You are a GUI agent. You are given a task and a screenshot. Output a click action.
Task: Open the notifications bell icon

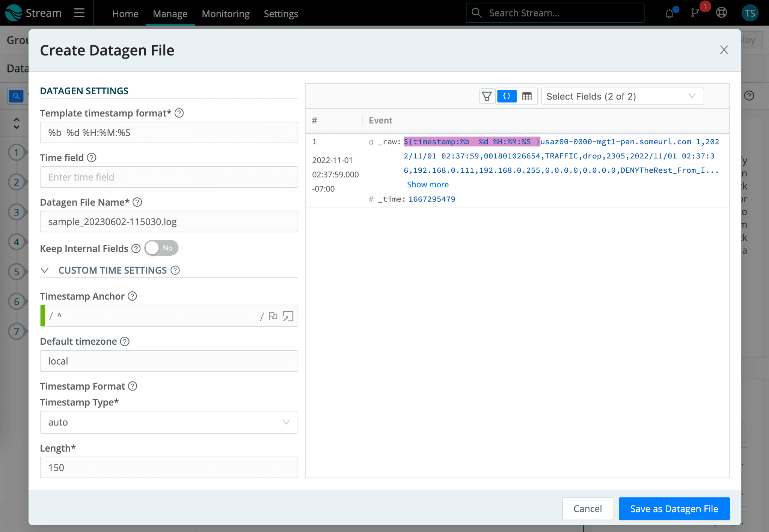point(669,14)
